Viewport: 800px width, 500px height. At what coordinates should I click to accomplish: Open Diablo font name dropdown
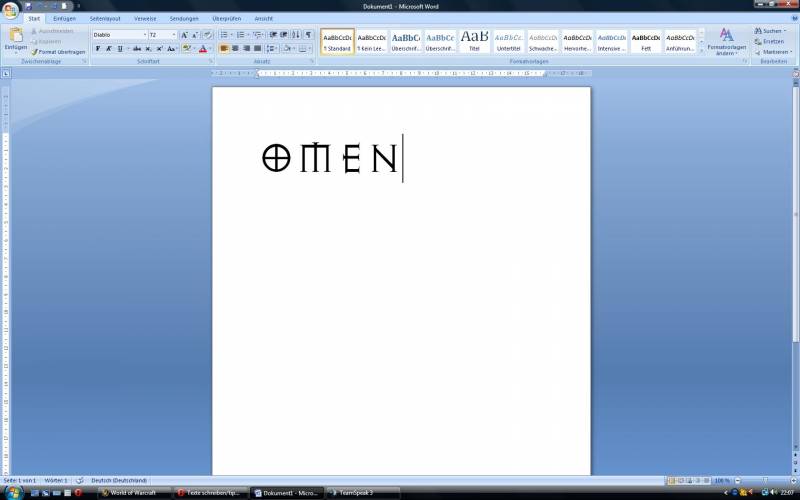pyautogui.click(x=144, y=35)
